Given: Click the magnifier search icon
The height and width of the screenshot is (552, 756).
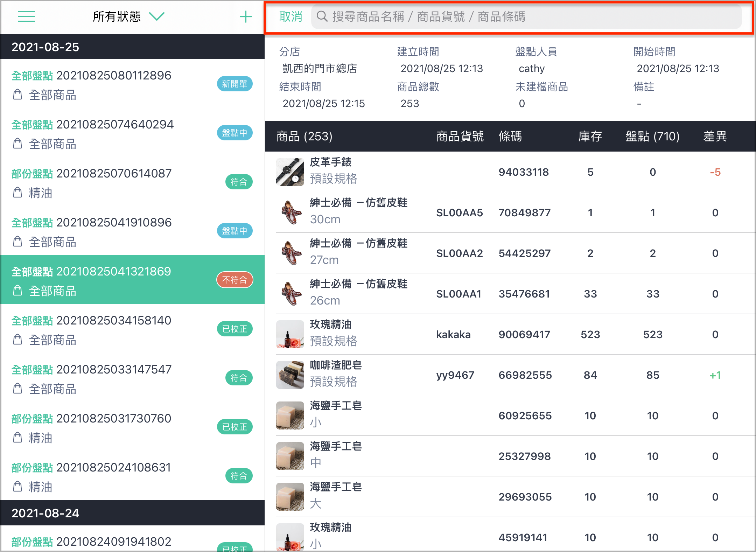Looking at the screenshot, I should (x=322, y=16).
